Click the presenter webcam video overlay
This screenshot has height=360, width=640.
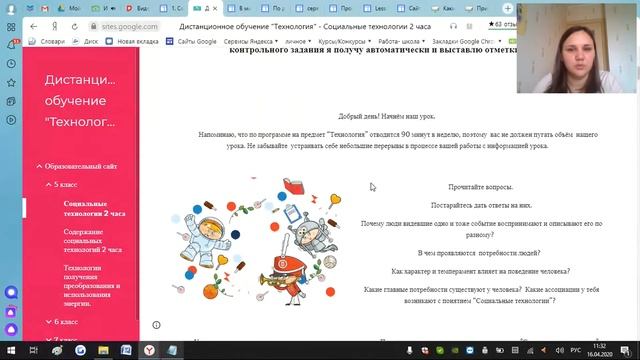tap(576, 48)
